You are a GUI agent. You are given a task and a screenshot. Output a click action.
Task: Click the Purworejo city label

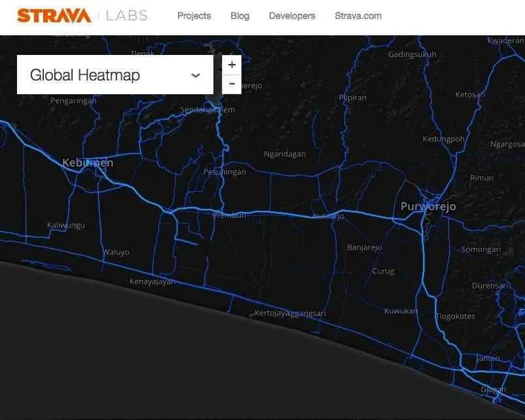point(428,207)
